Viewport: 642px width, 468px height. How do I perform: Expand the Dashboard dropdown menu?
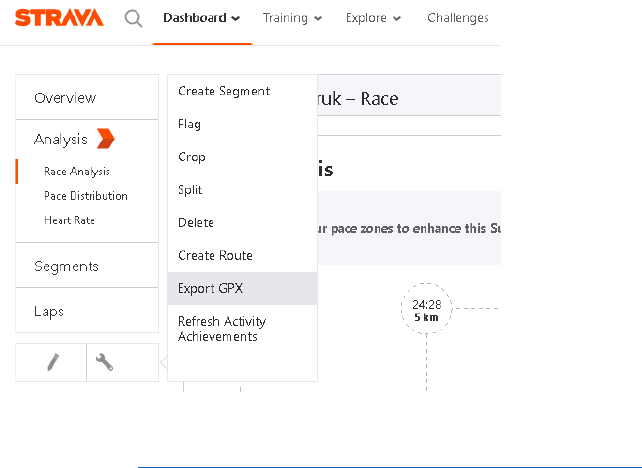tap(201, 18)
